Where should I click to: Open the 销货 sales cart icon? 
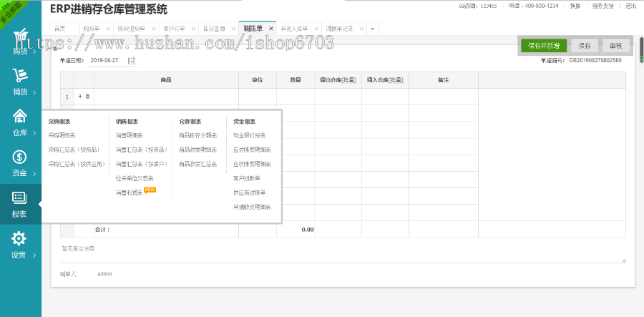[20, 75]
